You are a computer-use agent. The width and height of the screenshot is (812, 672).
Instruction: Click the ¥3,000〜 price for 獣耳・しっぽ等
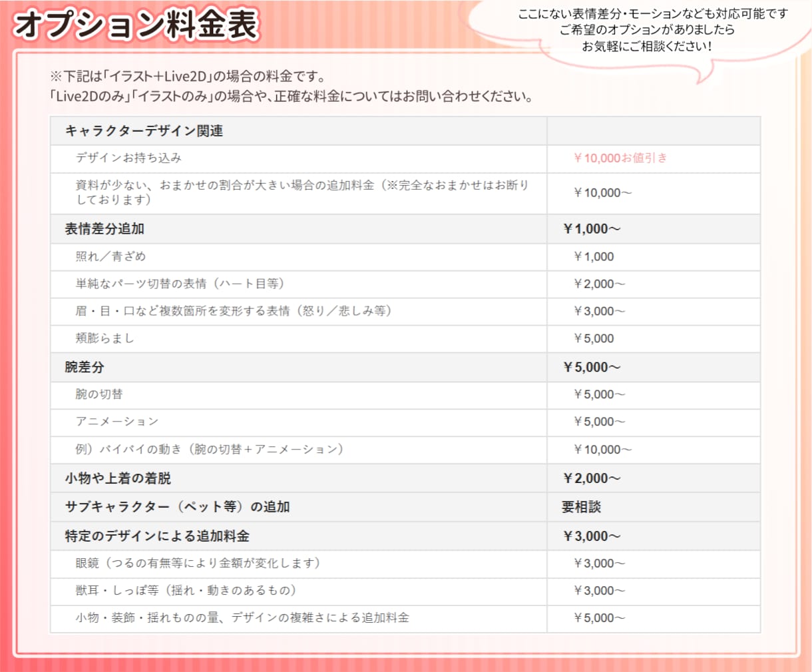(x=599, y=591)
